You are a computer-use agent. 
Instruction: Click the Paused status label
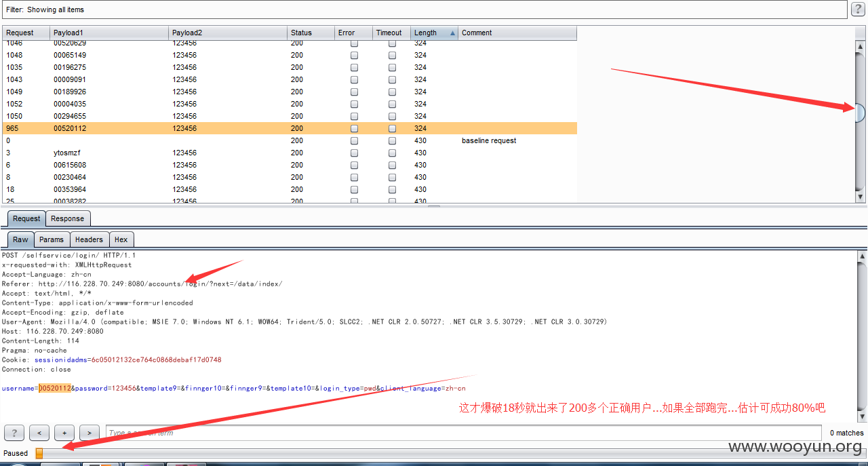point(16,453)
